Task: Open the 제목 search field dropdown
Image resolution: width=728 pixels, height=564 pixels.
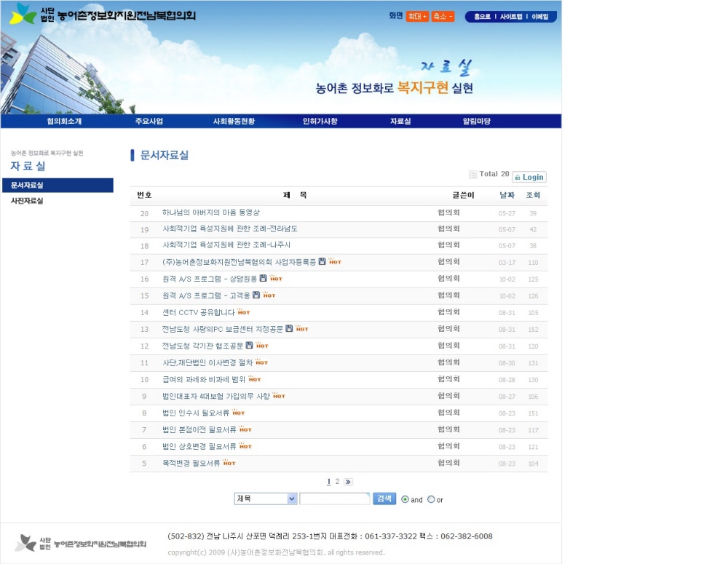Action: tap(266, 499)
